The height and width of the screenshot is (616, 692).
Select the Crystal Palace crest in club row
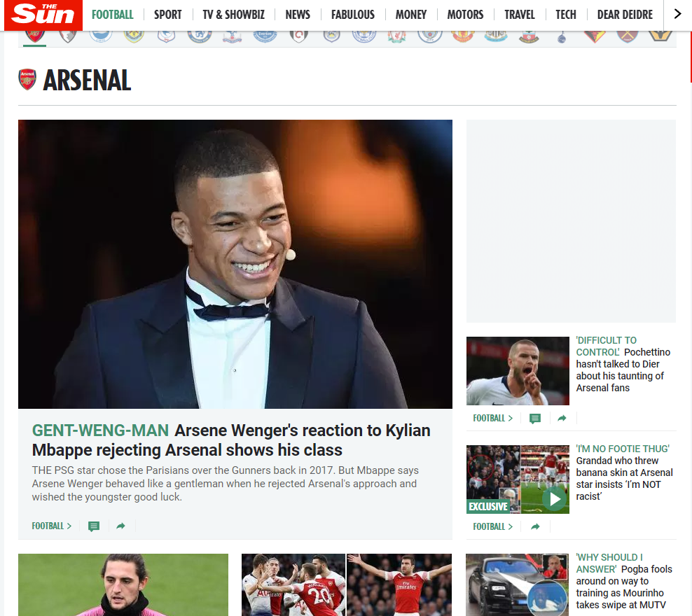tap(232, 36)
